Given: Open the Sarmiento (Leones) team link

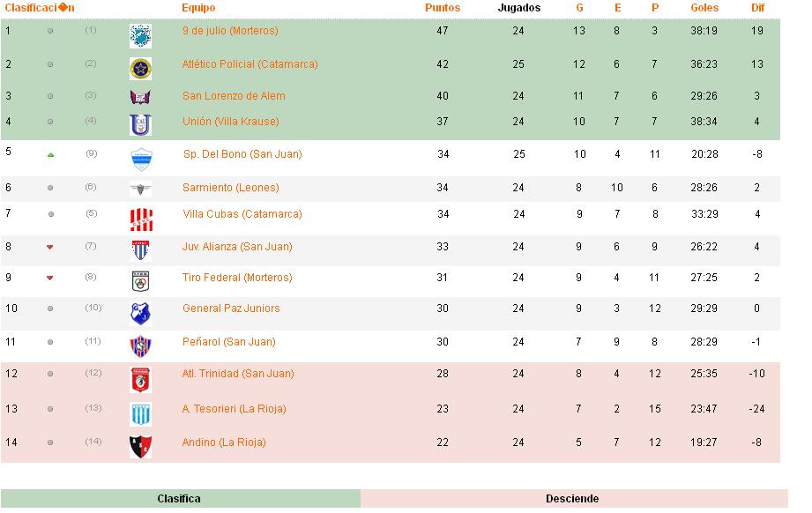Looking at the screenshot, I should click(230, 188).
